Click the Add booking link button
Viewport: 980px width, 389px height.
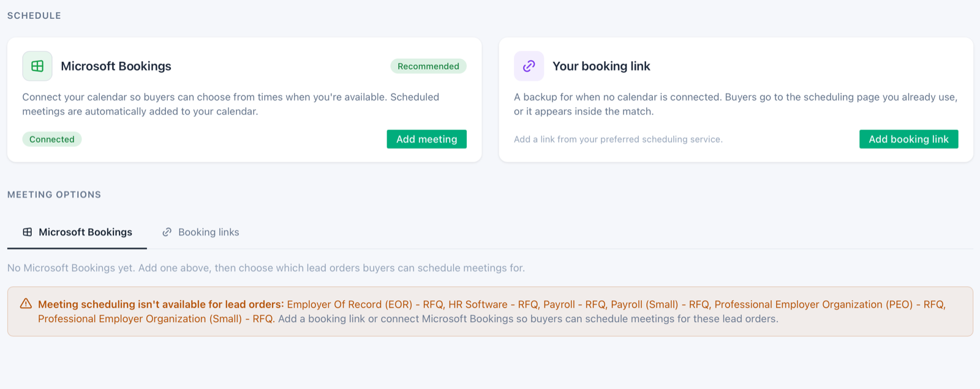(x=908, y=139)
